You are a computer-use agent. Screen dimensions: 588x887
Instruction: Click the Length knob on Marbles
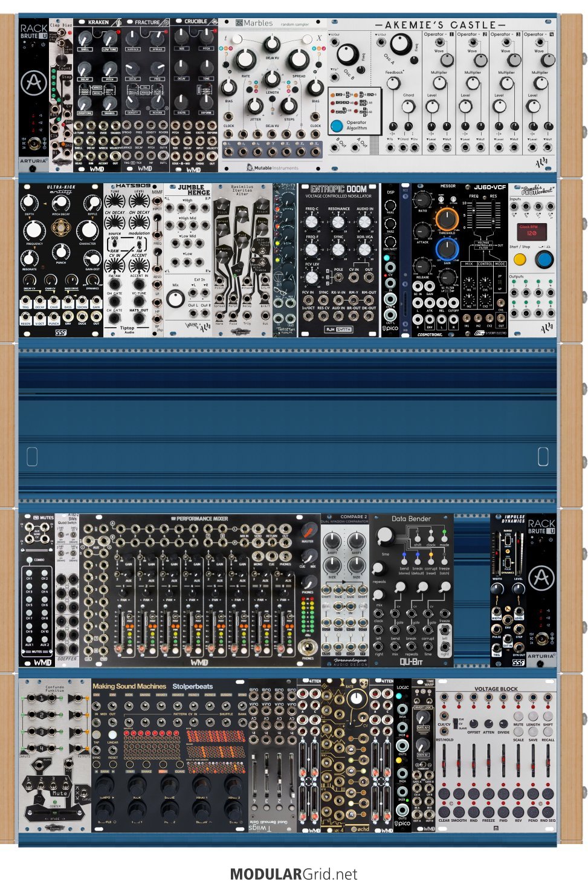[272, 78]
